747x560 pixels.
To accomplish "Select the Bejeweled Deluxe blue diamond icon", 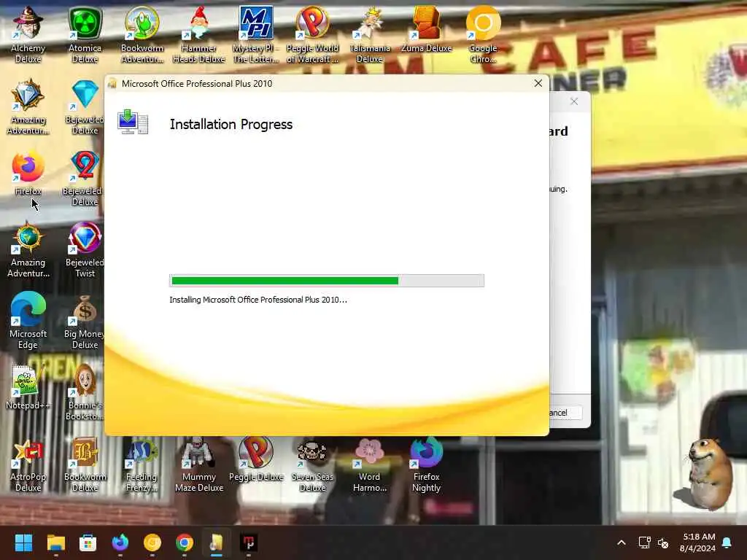I will coord(85,106).
